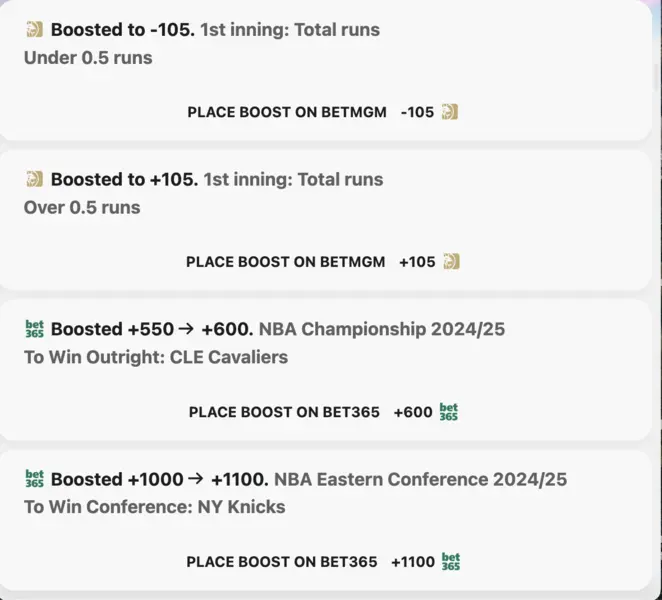The height and width of the screenshot is (600, 662).
Task: Click 'Boosted +1000 → +1100.' headline text
Action: 160,479
